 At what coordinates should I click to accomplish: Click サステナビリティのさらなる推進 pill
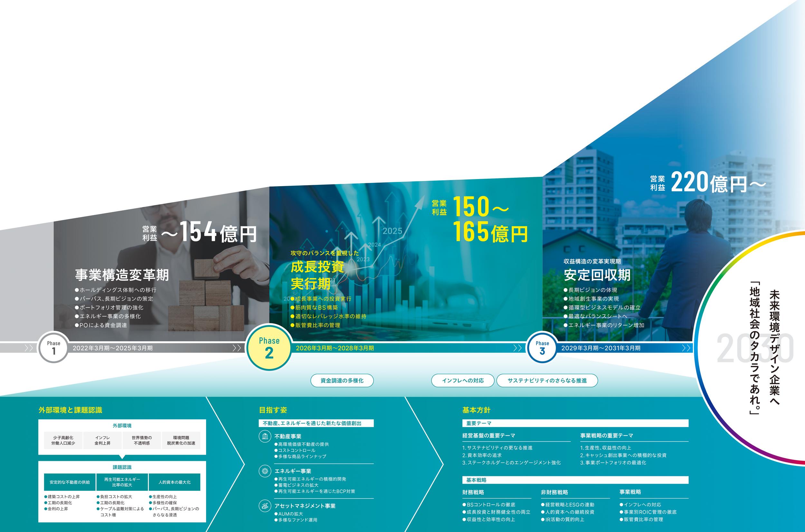pos(547,381)
